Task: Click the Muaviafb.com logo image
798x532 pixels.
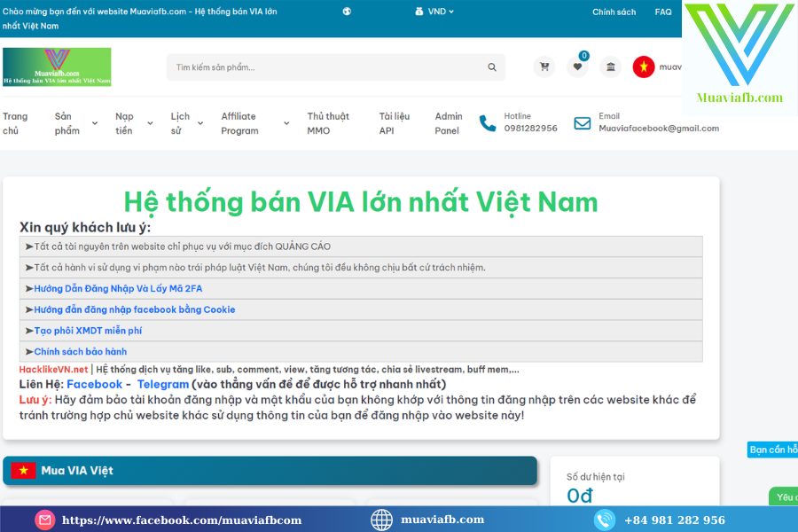Action: [57, 66]
